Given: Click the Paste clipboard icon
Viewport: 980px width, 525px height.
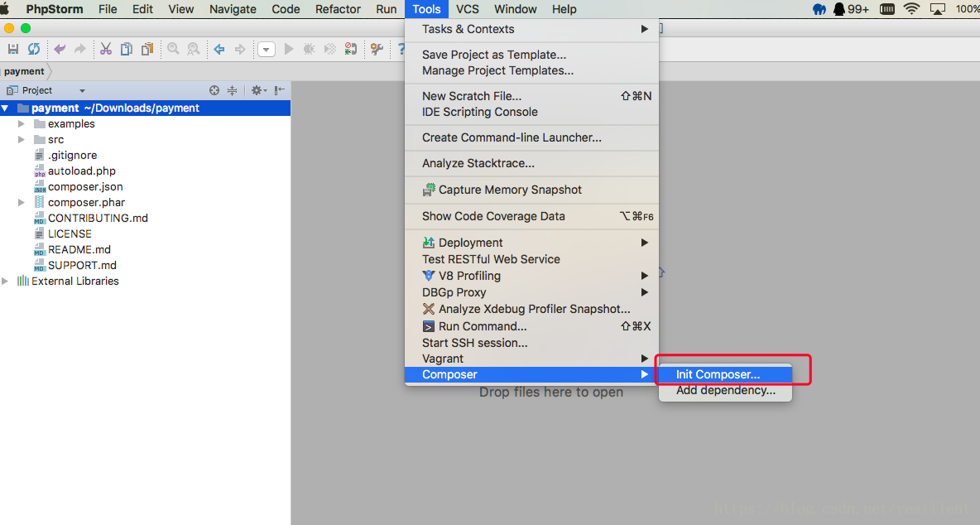Looking at the screenshot, I should click(x=147, y=49).
